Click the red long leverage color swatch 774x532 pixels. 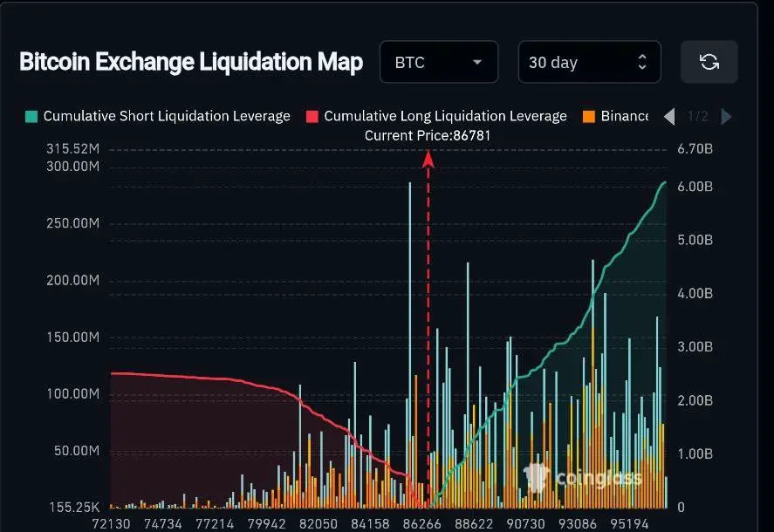(x=312, y=117)
